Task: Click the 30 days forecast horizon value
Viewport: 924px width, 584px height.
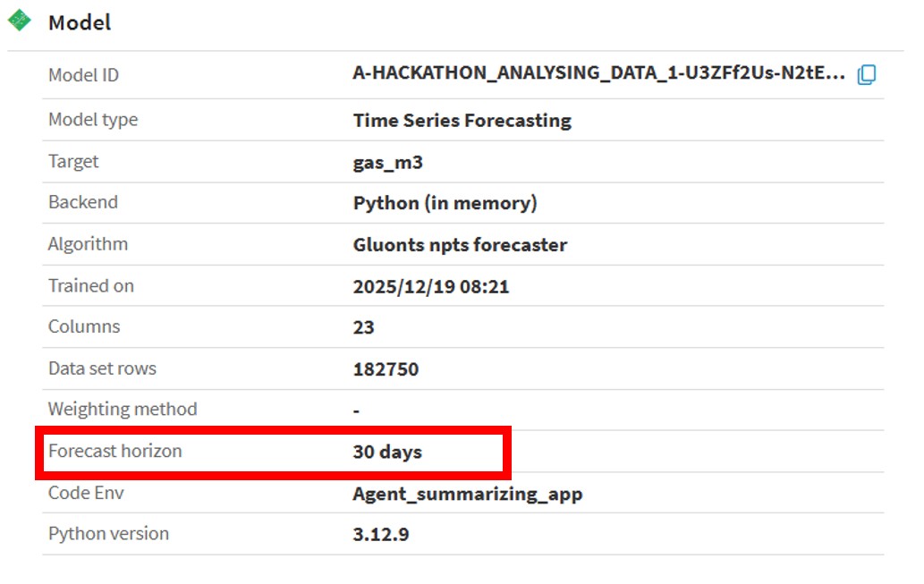Action: pyautogui.click(x=387, y=452)
